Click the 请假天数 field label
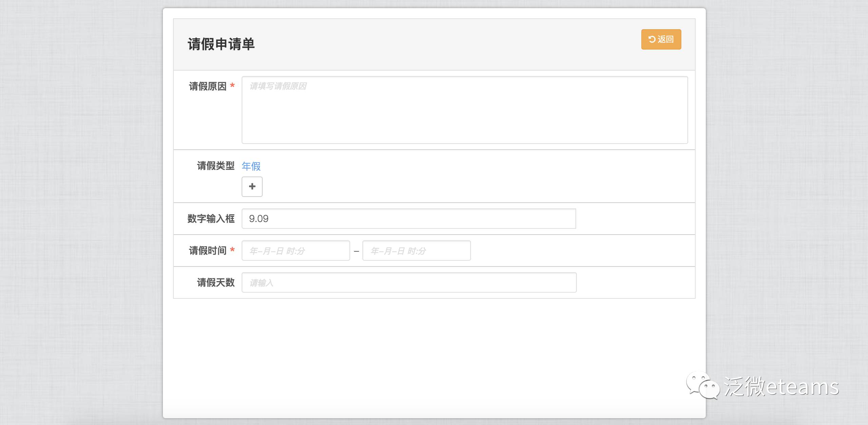This screenshot has height=425, width=868. coord(215,282)
